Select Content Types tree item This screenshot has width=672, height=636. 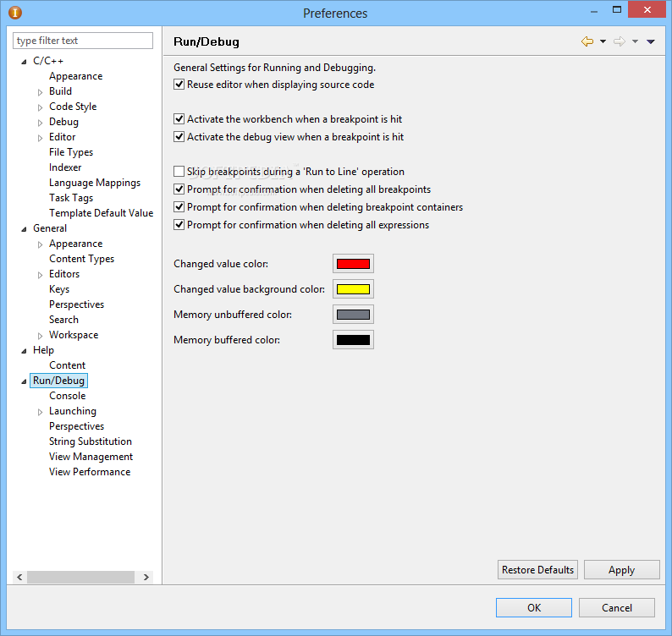[82, 259]
